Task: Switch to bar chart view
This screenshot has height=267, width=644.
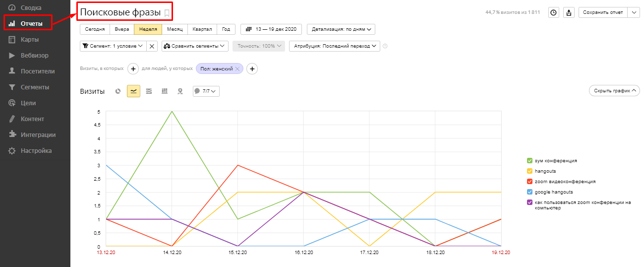Action: click(x=165, y=91)
